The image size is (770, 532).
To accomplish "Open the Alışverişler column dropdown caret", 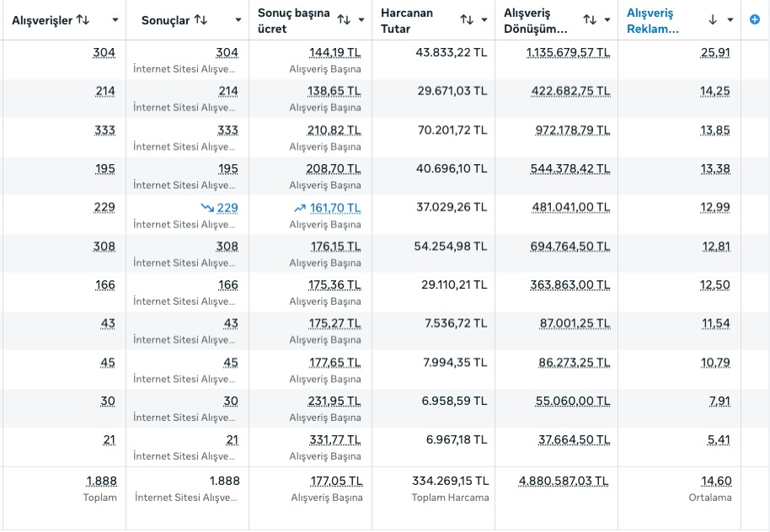I will 115,19.
